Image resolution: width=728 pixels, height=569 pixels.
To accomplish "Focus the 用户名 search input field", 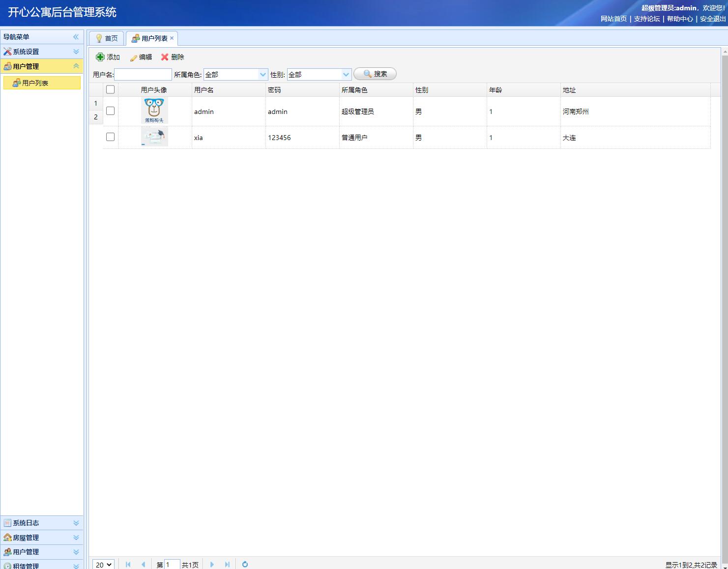I will click(143, 74).
